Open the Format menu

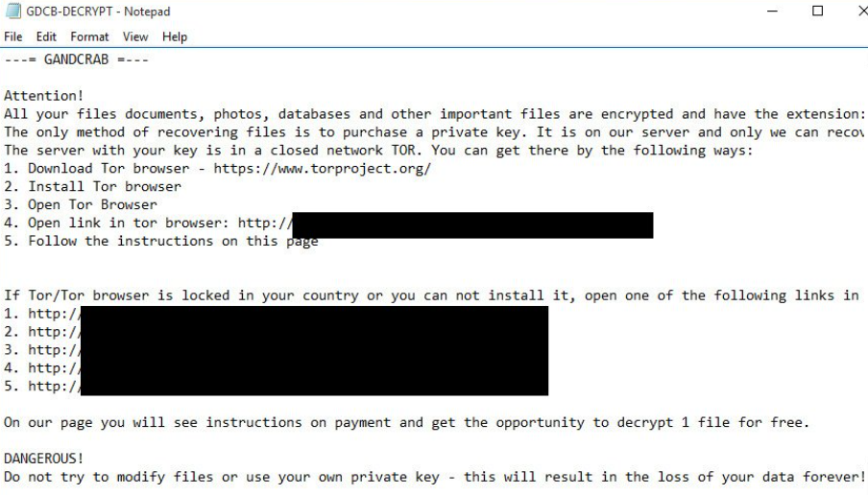(88, 37)
